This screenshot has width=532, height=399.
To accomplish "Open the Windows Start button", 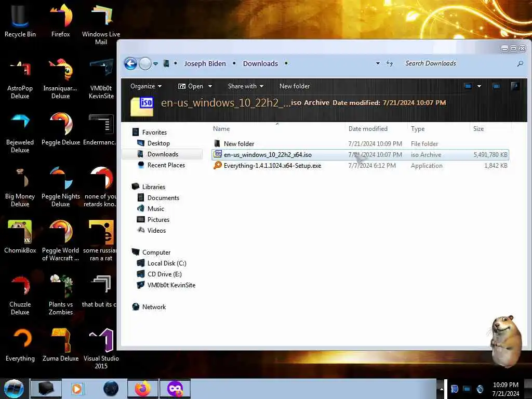I will click(x=14, y=389).
